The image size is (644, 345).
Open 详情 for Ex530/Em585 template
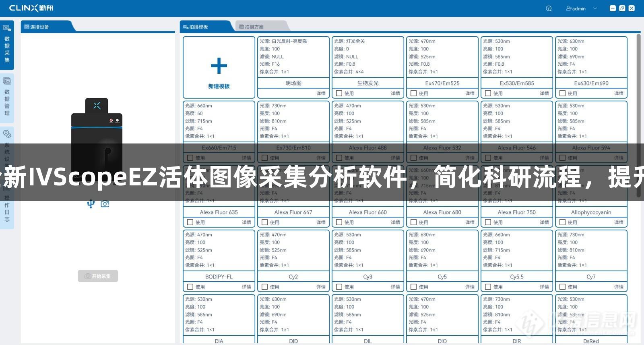click(x=544, y=94)
